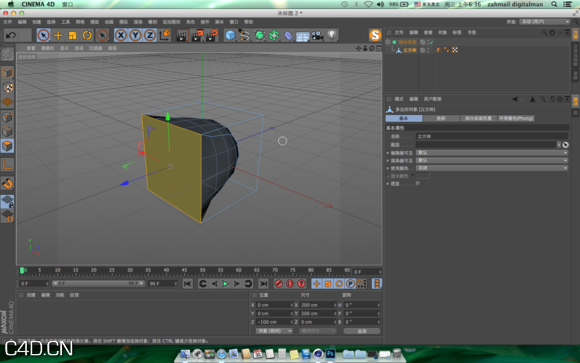This screenshot has width=580, height=363.
Task: Click the Apply button in coordinates panel
Action: pyautogui.click(x=362, y=331)
